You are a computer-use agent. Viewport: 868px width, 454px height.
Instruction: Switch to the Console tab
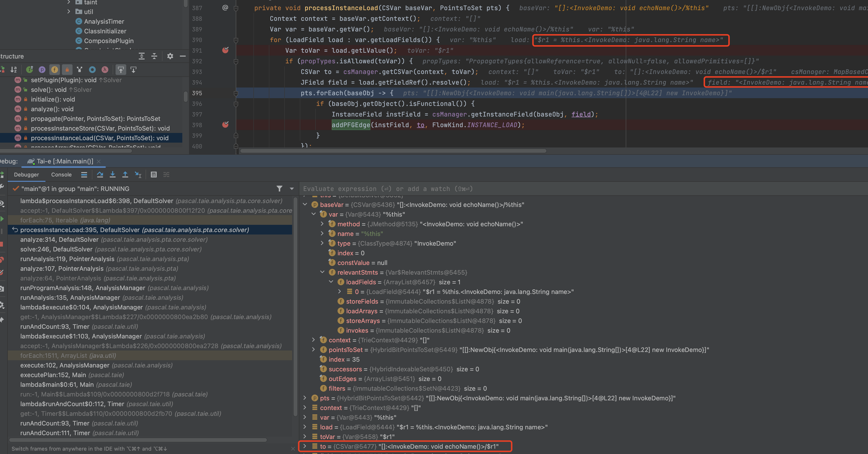point(61,175)
